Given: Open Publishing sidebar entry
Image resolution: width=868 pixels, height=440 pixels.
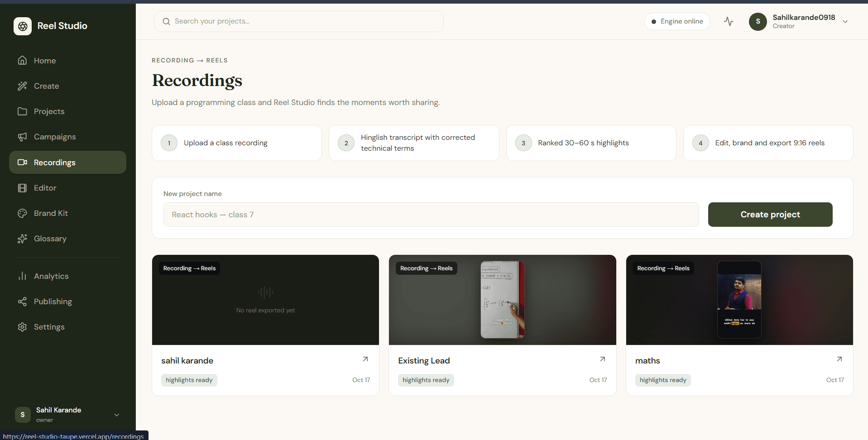Looking at the screenshot, I should pos(67,301).
